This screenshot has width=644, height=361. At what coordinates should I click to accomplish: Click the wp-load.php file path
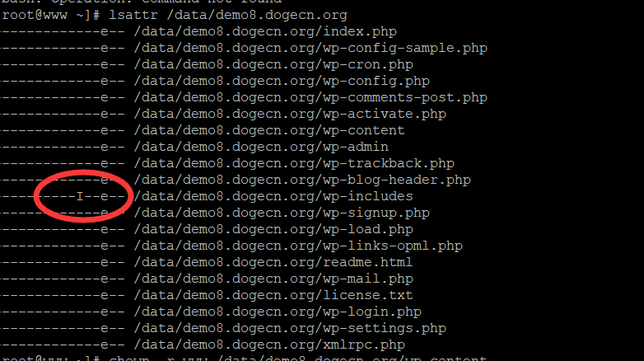click(x=273, y=230)
